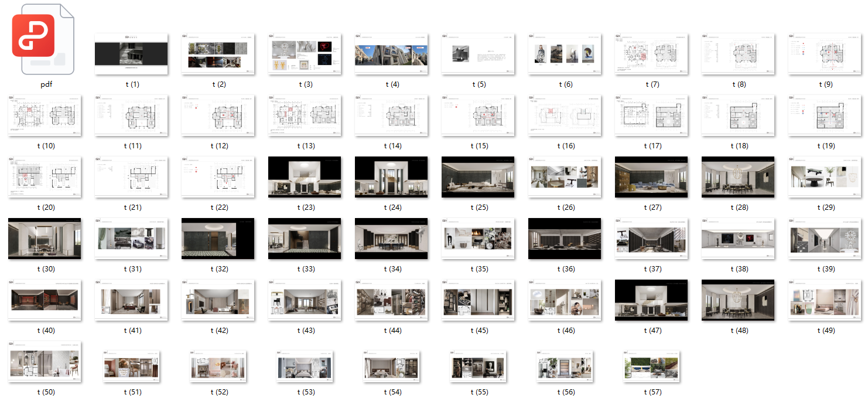Select the t (1) cover thumbnail

click(x=132, y=54)
